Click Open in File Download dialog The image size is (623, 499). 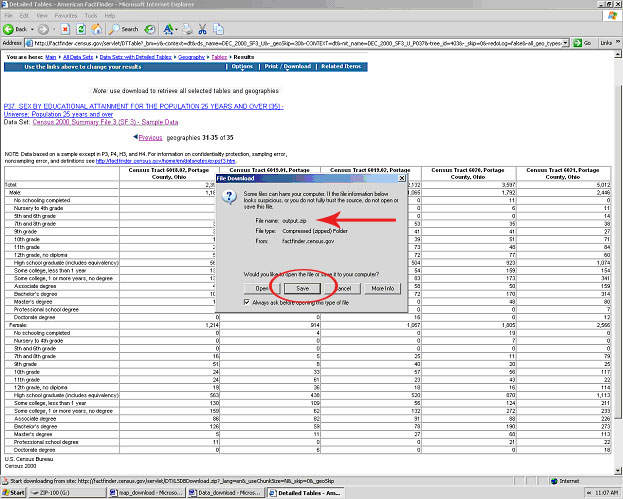(x=262, y=288)
